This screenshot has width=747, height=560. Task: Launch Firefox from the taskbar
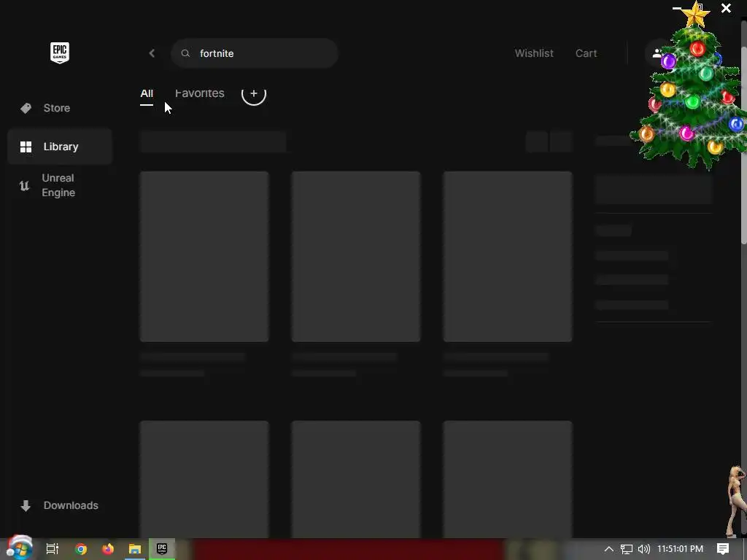[108, 549]
